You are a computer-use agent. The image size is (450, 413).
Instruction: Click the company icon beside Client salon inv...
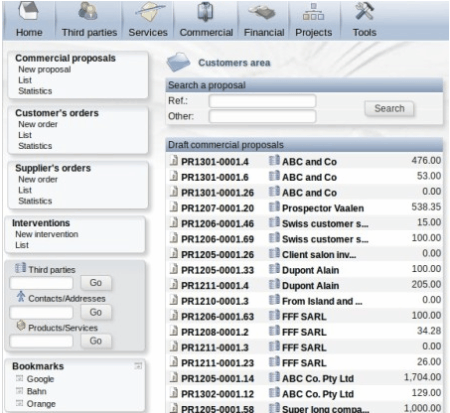point(274,253)
